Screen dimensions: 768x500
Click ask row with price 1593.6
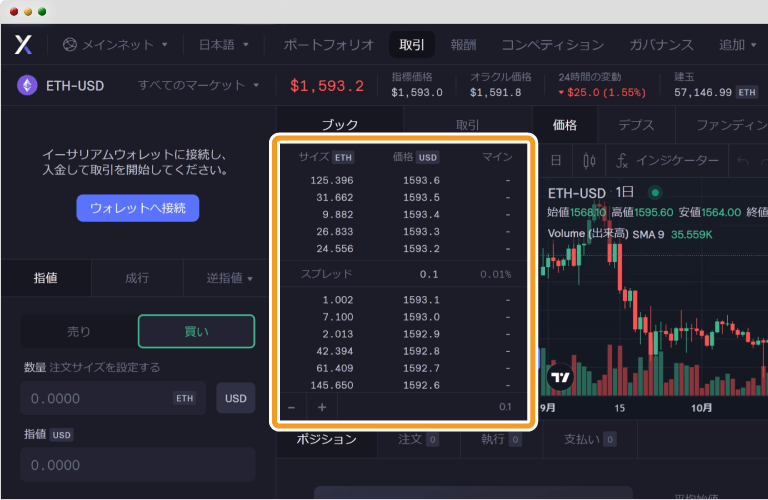coord(403,180)
